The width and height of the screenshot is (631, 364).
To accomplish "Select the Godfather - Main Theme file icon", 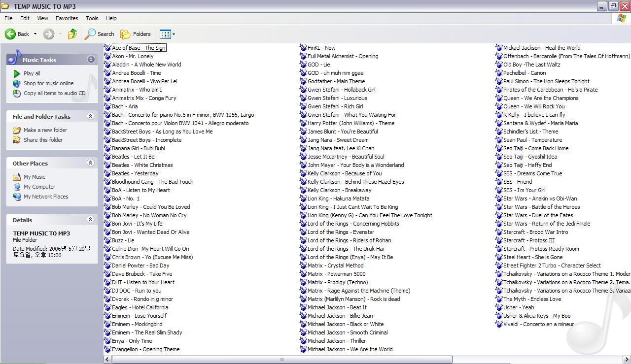I will pos(303,81).
